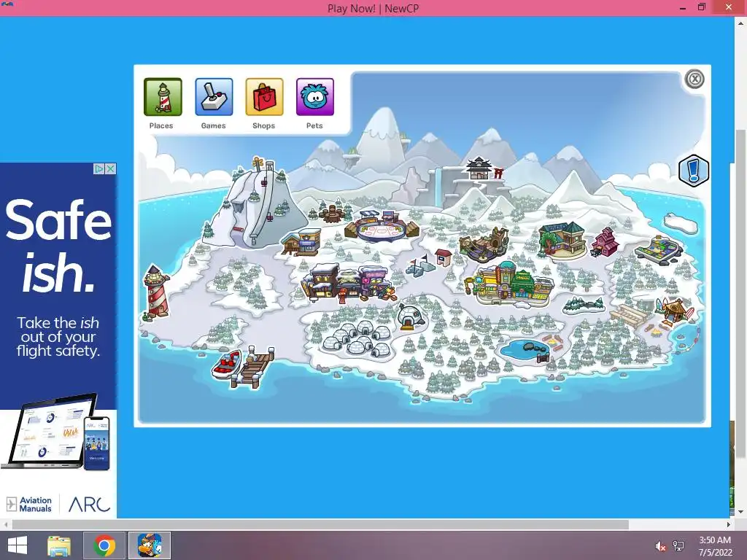Visit the pink school building
This screenshot has width=747, height=560.
point(605,242)
